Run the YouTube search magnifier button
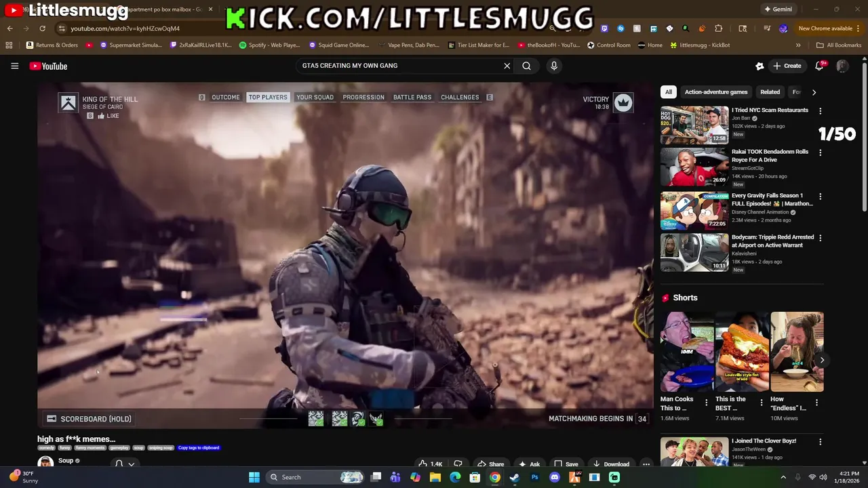Screen dimensions: 868x488 click(526, 66)
